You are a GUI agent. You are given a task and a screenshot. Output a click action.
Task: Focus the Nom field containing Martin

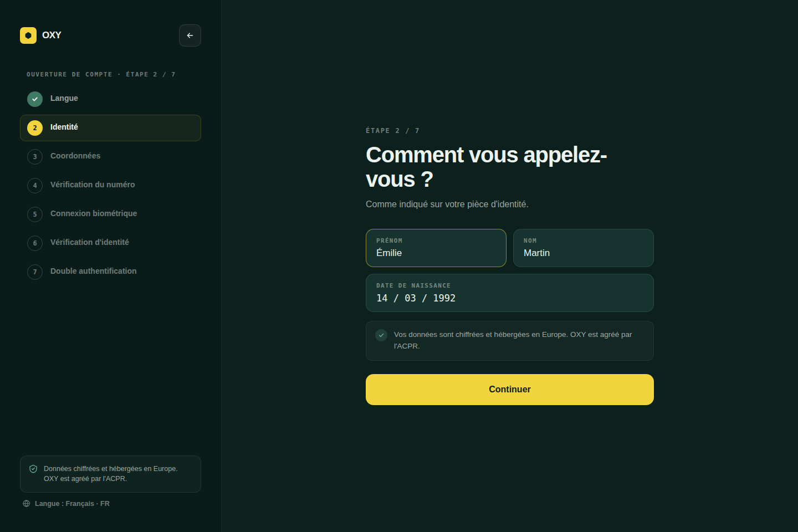point(584,248)
